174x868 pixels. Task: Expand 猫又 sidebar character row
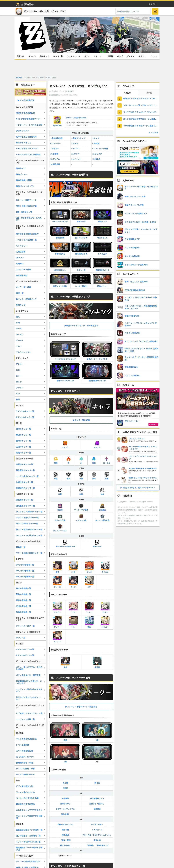[30, 317]
